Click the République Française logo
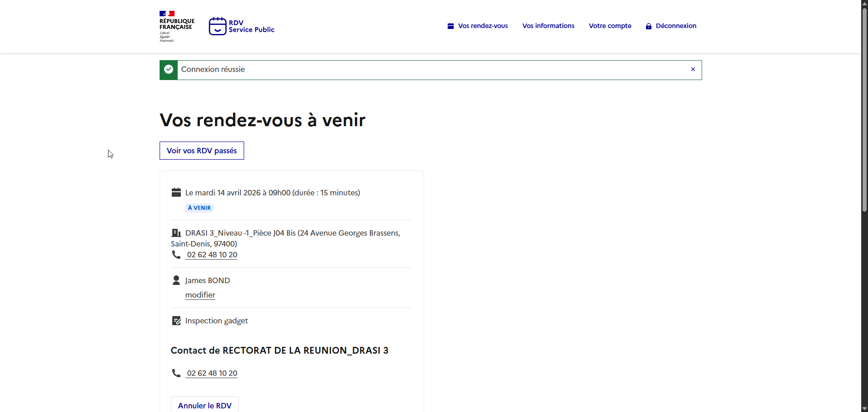868x412 pixels. pyautogui.click(x=177, y=26)
